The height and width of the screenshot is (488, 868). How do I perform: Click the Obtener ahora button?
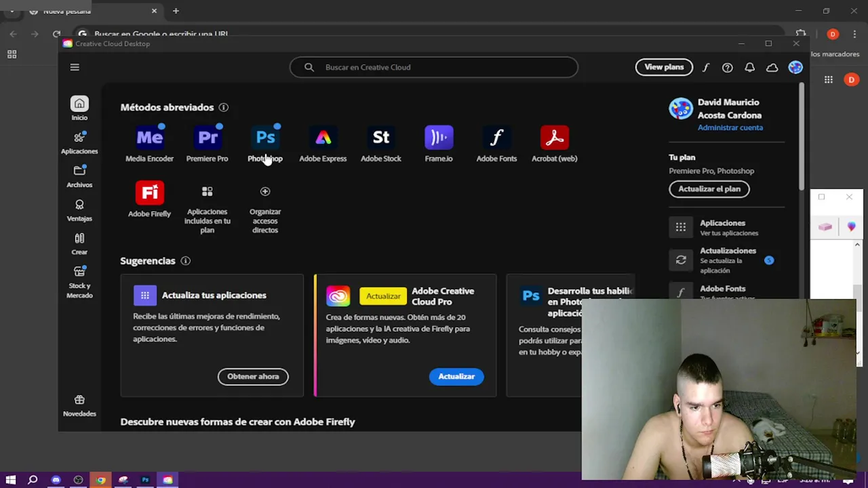tap(253, 376)
